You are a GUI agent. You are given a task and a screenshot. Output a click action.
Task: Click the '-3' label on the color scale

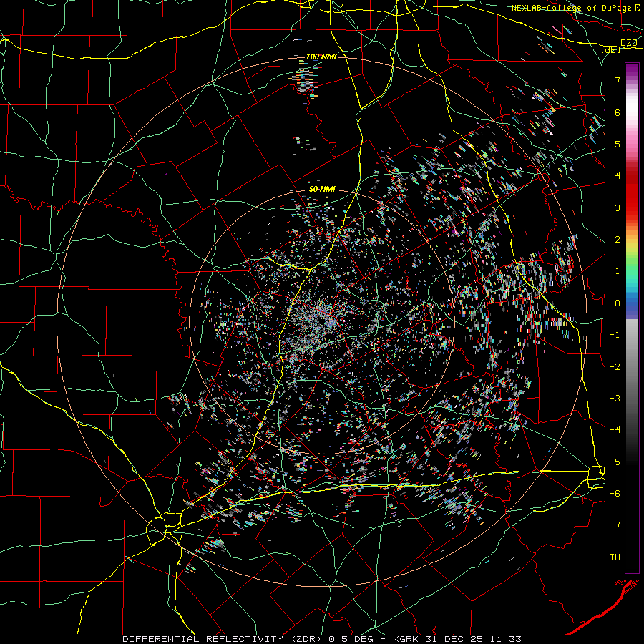coord(615,399)
